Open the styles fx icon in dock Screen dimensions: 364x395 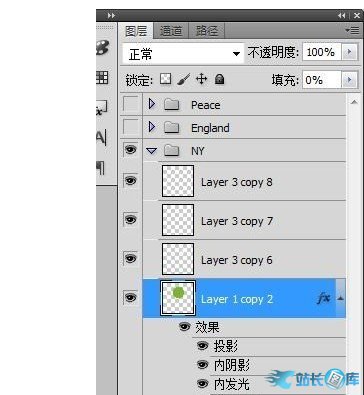click(x=101, y=108)
